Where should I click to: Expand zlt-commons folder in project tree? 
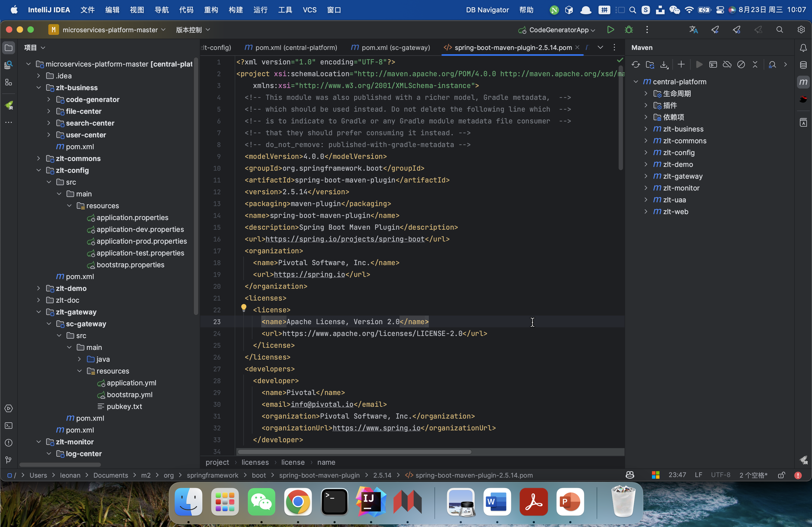(39, 159)
